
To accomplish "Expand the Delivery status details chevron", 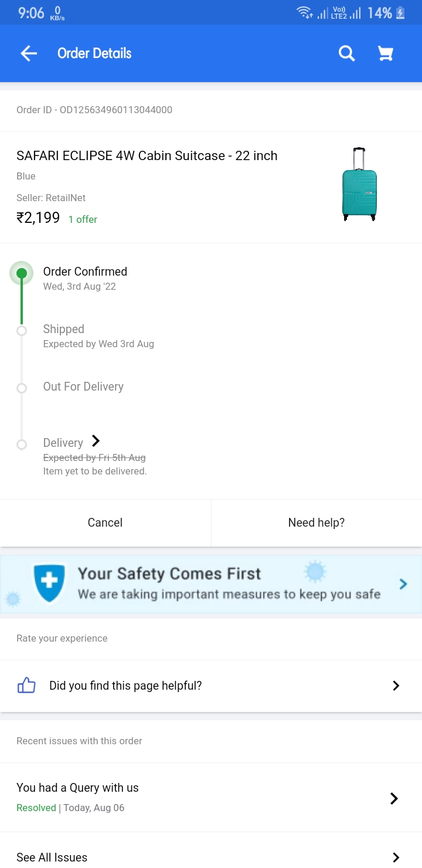I will click(x=96, y=441).
